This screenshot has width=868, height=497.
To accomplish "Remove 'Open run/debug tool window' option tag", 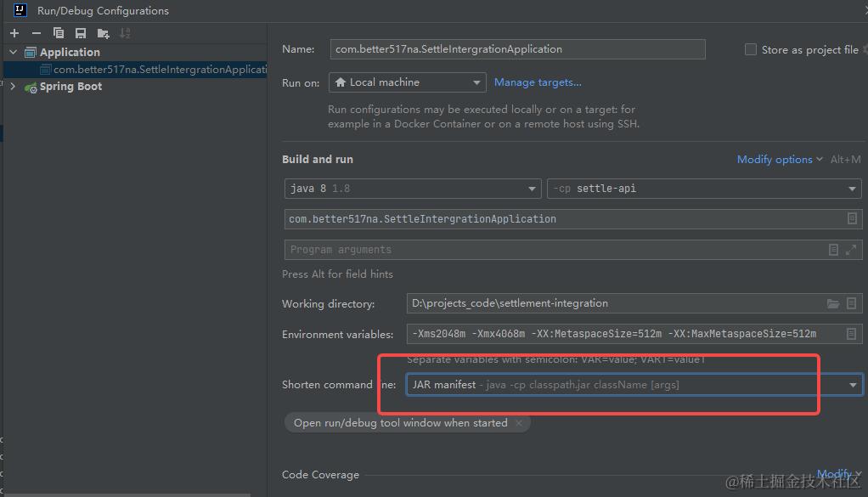I will click(519, 422).
